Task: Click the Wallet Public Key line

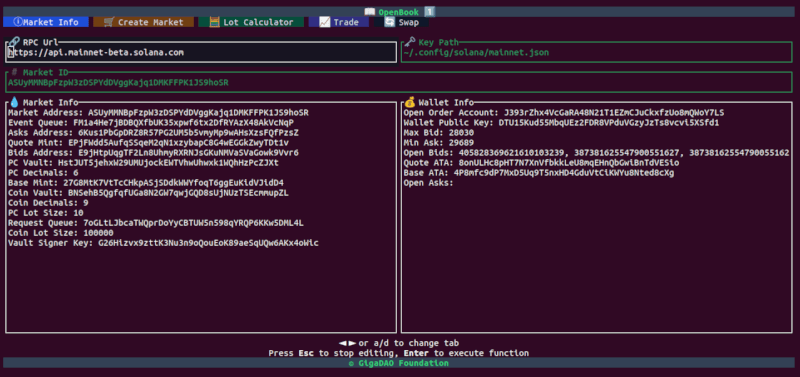Action: [x=561, y=122]
